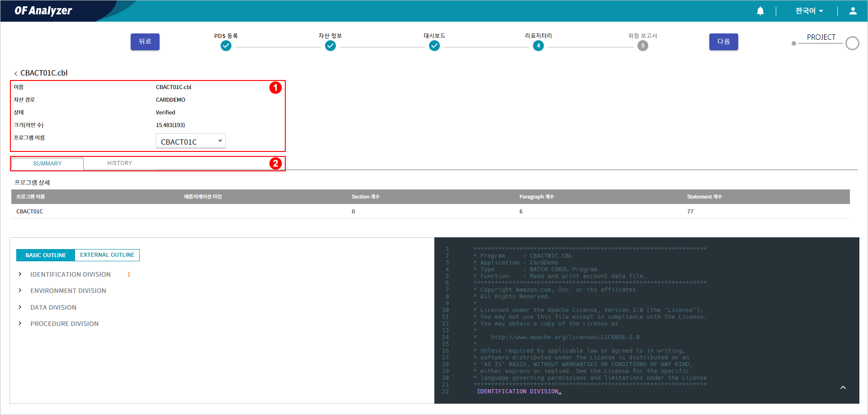Click Section count value 0

(354, 212)
